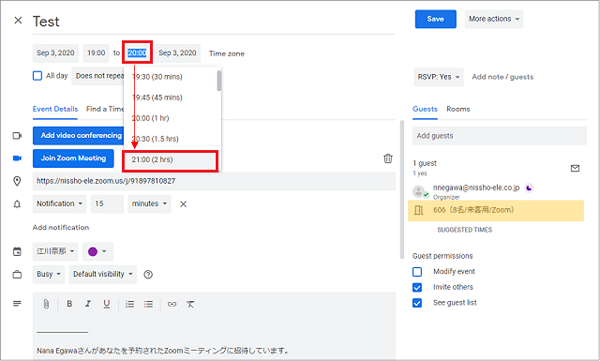Viewport: 600px width, 361px height.
Task: Insert a numbered list
Action: (130, 304)
